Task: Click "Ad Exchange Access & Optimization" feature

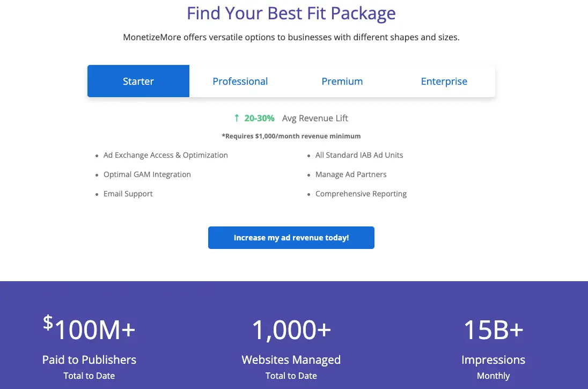Action: [166, 155]
